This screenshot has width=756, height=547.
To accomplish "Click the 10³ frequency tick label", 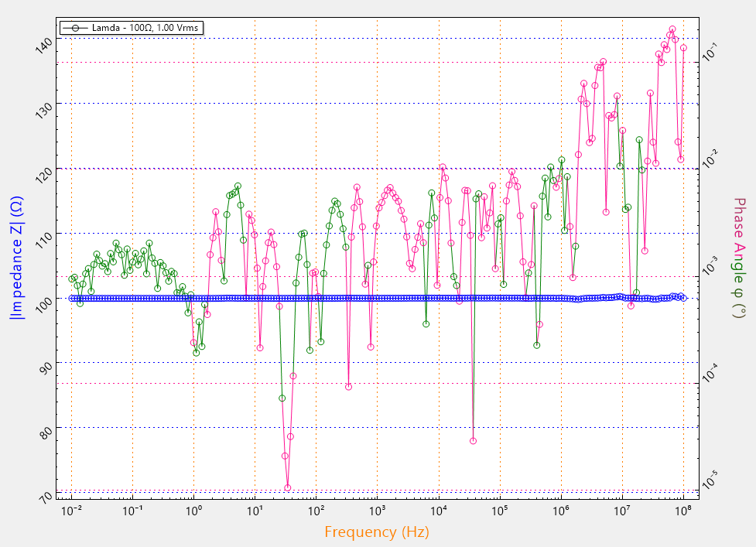I will [x=377, y=511].
